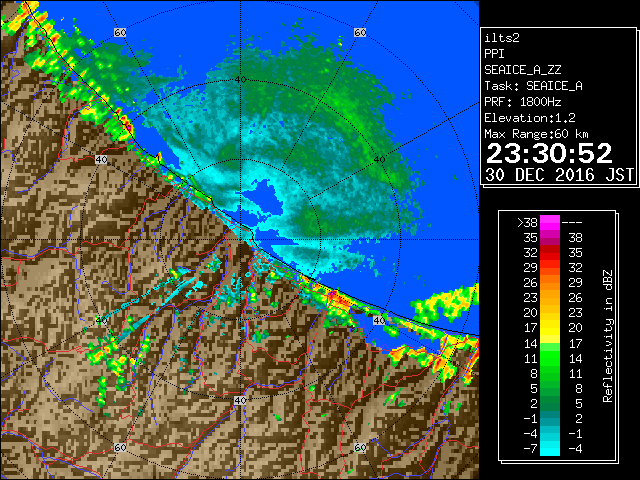Click the 60 km ring label in the southeast
Image resolution: width=640 pixels, height=480 pixels.
click(360, 448)
